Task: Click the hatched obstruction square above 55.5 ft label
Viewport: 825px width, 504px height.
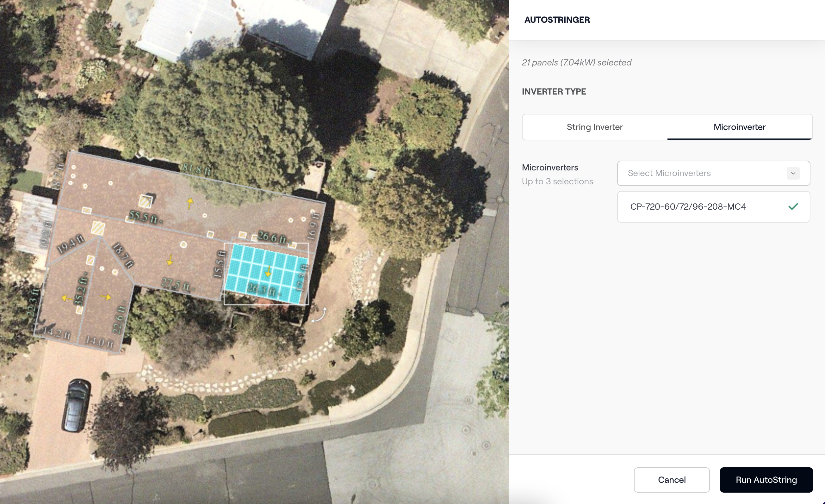Action: click(146, 201)
